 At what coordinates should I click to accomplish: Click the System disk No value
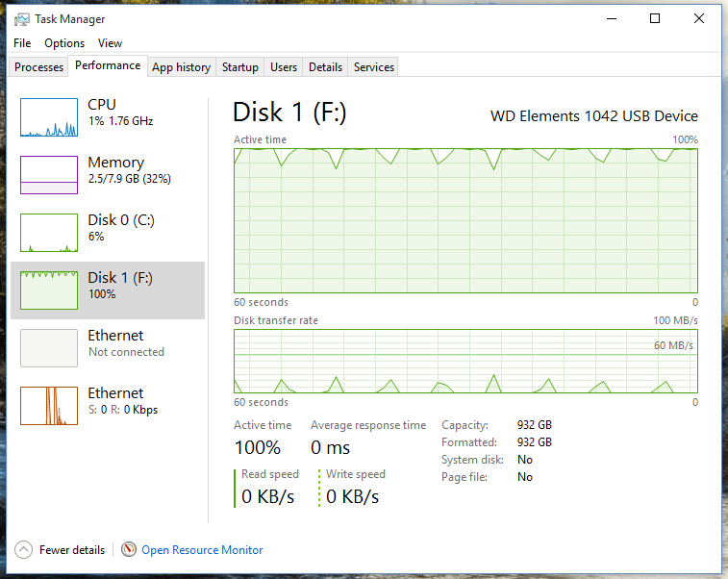pyautogui.click(x=525, y=460)
